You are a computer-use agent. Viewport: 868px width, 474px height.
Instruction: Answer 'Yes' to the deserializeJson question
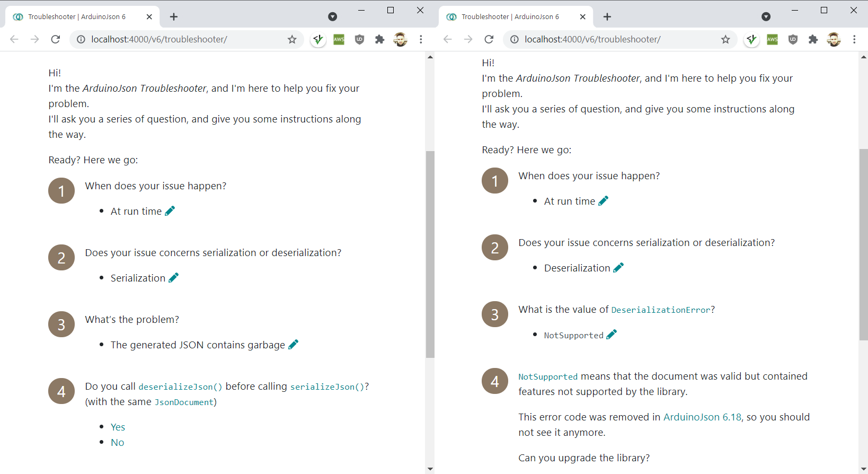point(118,427)
